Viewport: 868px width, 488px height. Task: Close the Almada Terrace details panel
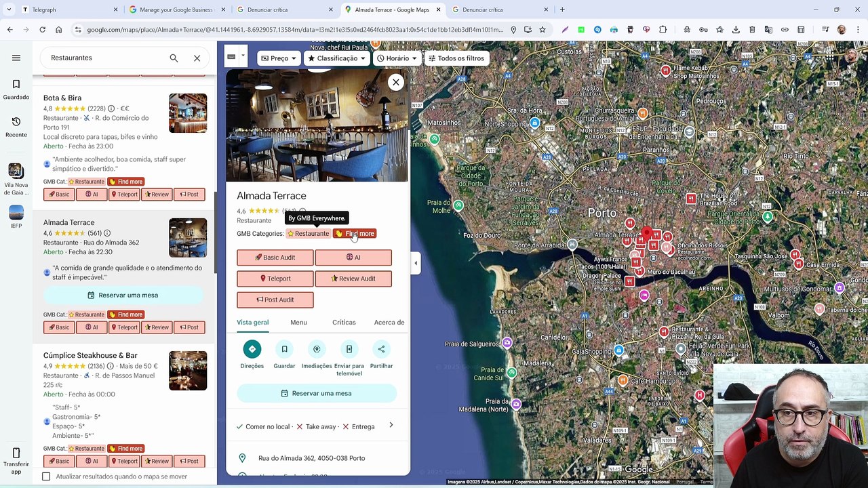pos(396,82)
